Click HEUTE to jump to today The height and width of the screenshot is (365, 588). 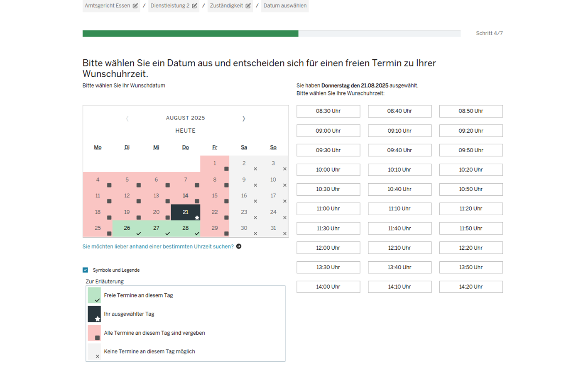[x=185, y=131]
